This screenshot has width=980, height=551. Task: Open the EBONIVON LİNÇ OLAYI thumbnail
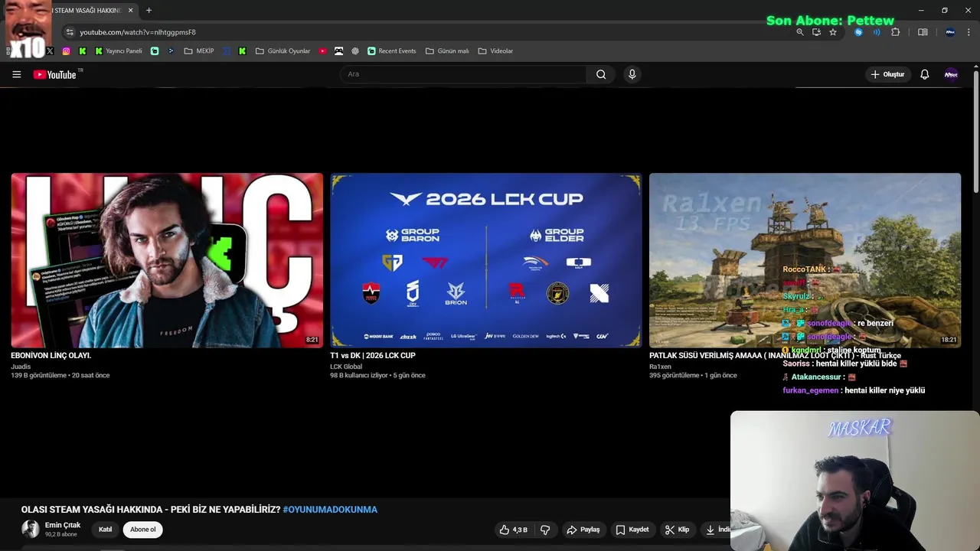167,260
